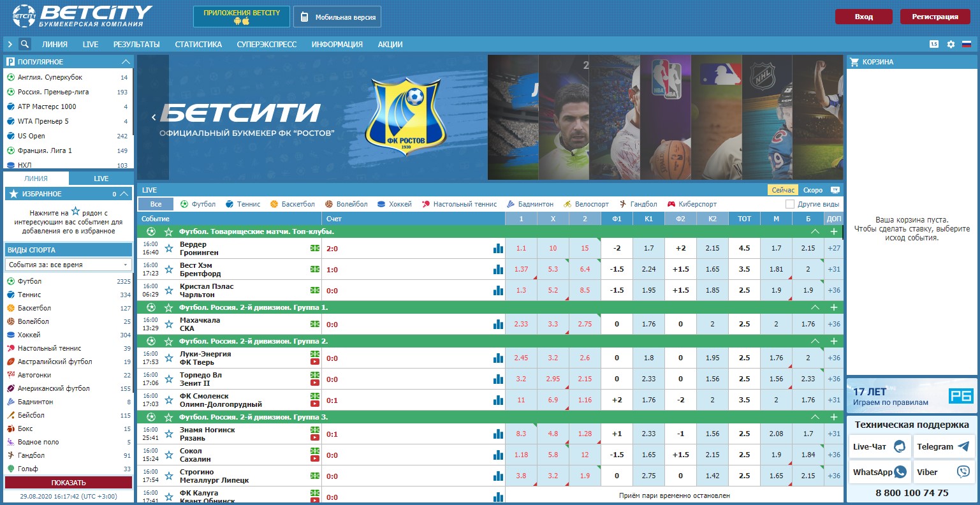Open the settings gear icon
The height and width of the screenshot is (505, 980).
(951, 44)
